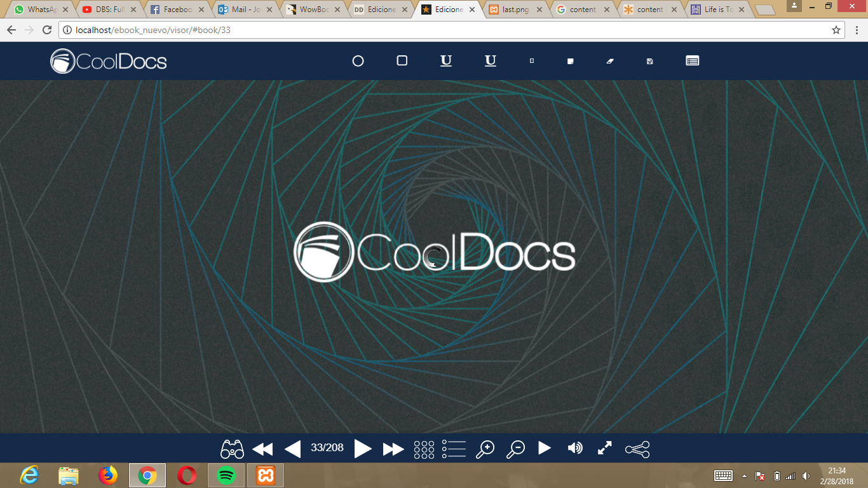Select the circle drawing tool
868x488 pixels.
358,61
